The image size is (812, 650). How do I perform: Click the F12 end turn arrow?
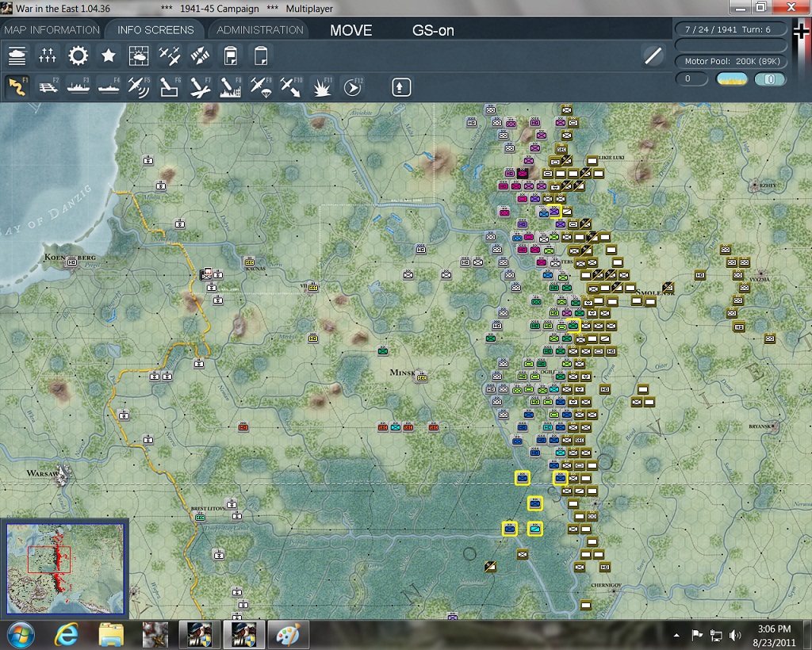point(353,87)
